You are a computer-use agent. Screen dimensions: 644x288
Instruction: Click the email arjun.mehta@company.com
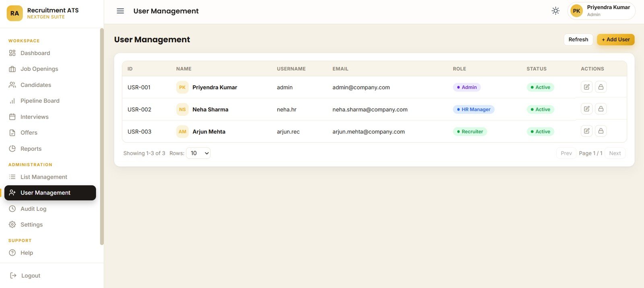(369, 132)
